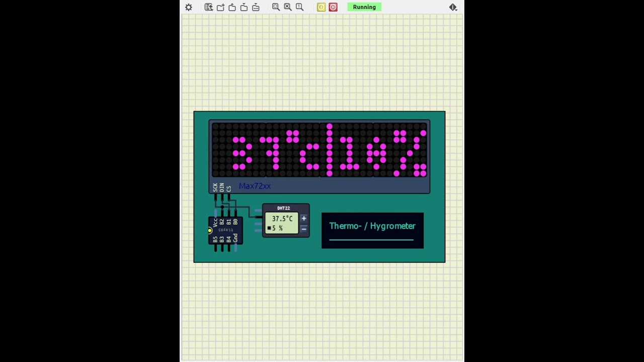
Task: Click the Max72xx component label
Action: 255,186
